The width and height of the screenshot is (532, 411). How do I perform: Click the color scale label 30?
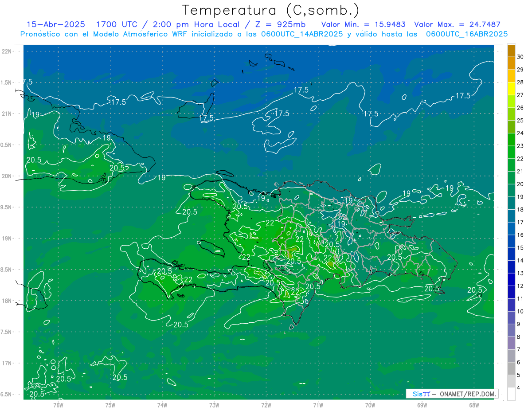(x=520, y=57)
